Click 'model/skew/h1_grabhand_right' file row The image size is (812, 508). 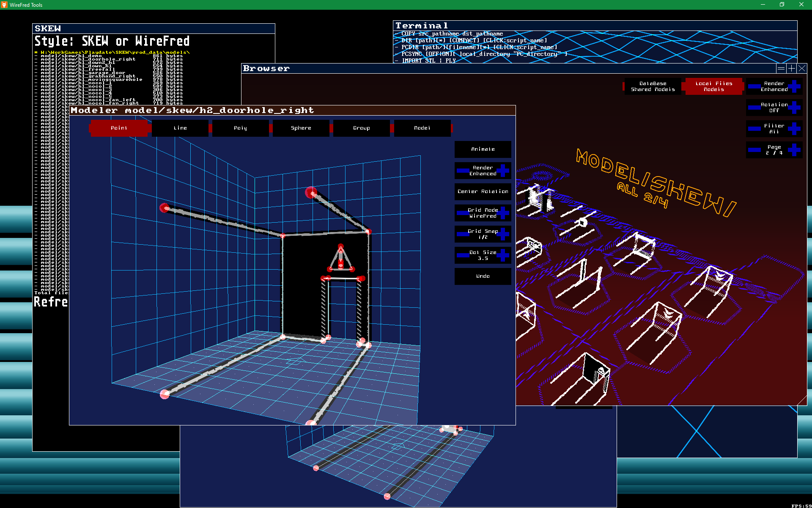tap(109, 76)
